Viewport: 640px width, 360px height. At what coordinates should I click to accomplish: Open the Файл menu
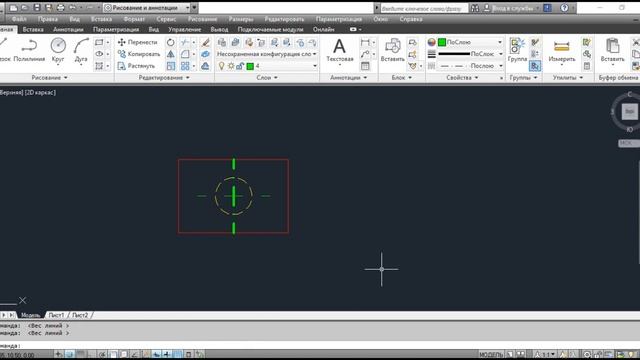click(x=19, y=19)
